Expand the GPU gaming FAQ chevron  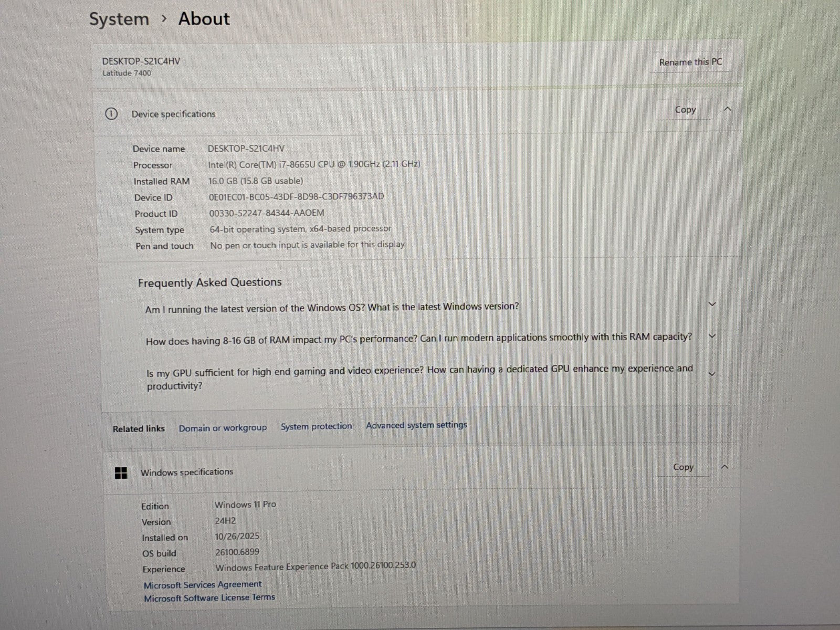point(712,374)
